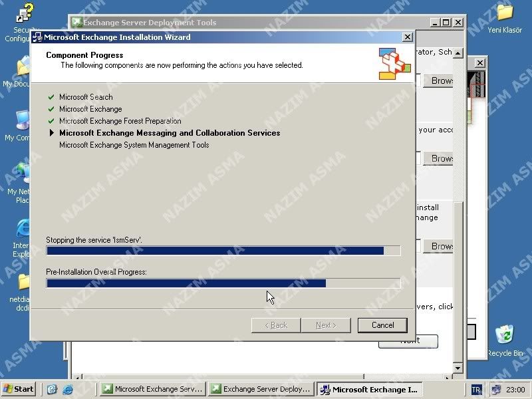The height and width of the screenshot is (399, 532).
Task: Click the Pre-Installation Overall Progress bar
Action: (x=223, y=283)
